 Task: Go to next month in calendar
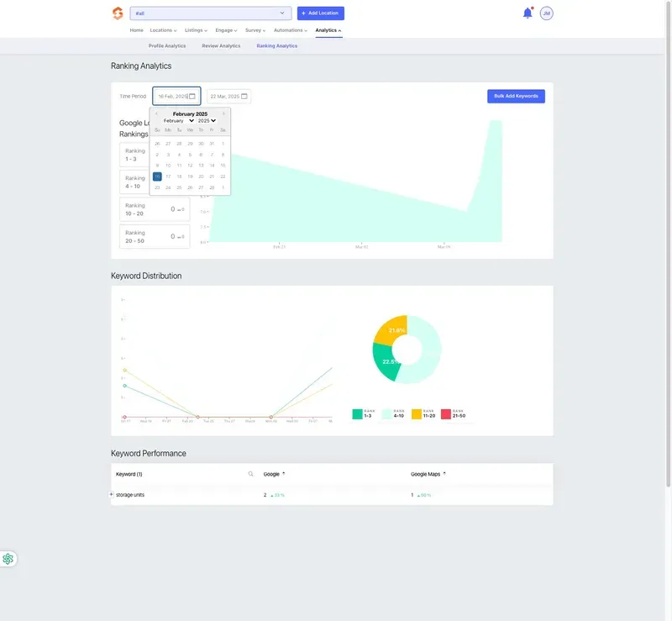pos(223,113)
